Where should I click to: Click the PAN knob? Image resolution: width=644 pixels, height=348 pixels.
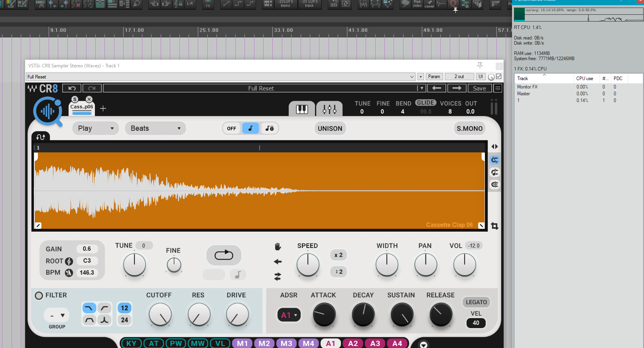[425, 265]
